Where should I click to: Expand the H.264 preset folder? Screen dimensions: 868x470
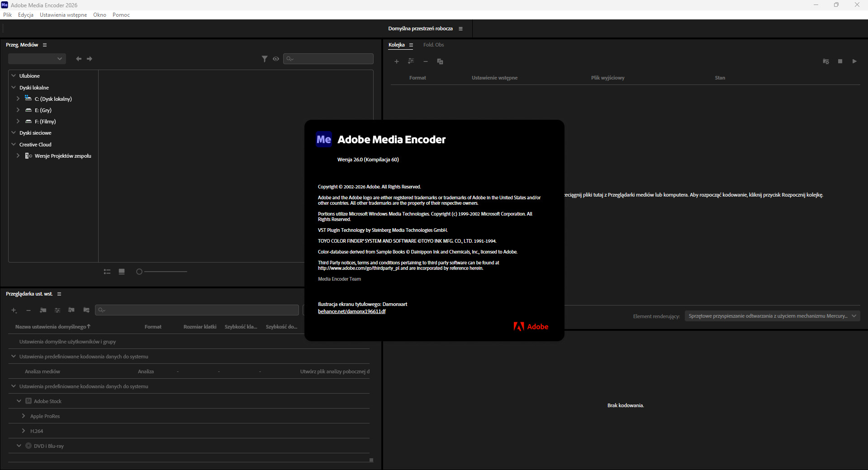coord(24,431)
